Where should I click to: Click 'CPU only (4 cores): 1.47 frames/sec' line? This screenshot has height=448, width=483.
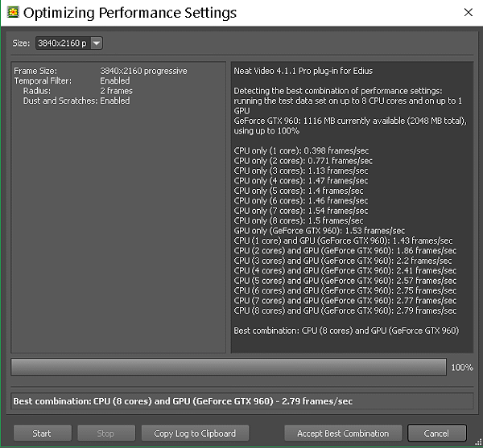pos(301,181)
